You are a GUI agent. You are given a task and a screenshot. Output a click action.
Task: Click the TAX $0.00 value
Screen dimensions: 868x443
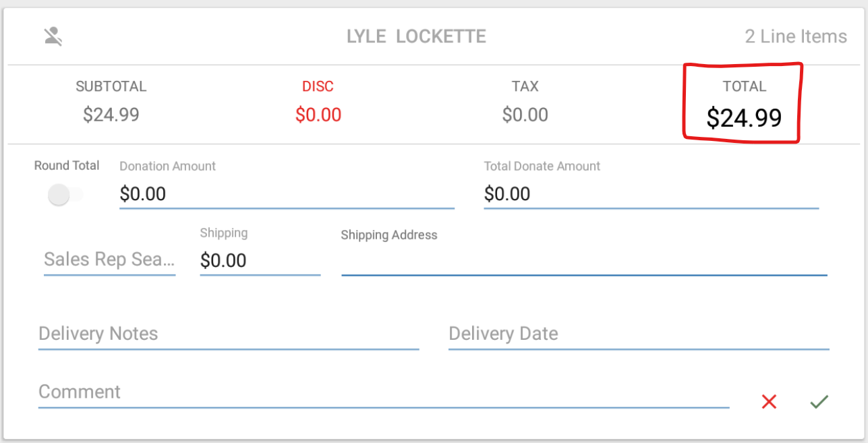point(525,115)
